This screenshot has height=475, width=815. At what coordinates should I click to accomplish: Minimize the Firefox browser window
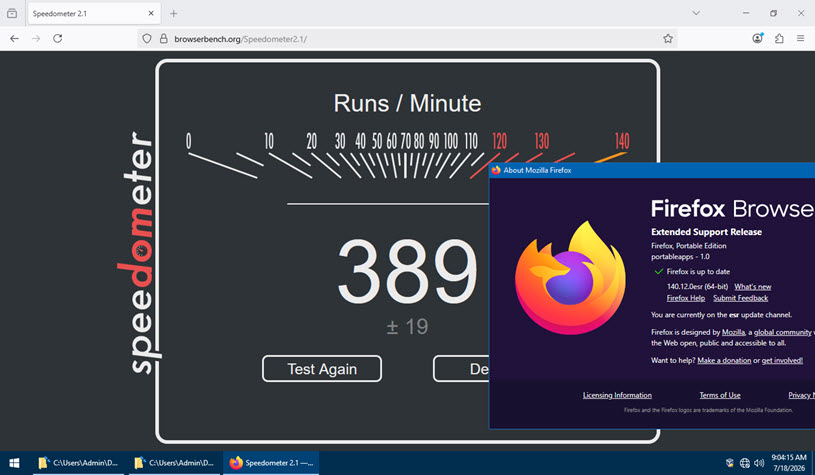746,13
